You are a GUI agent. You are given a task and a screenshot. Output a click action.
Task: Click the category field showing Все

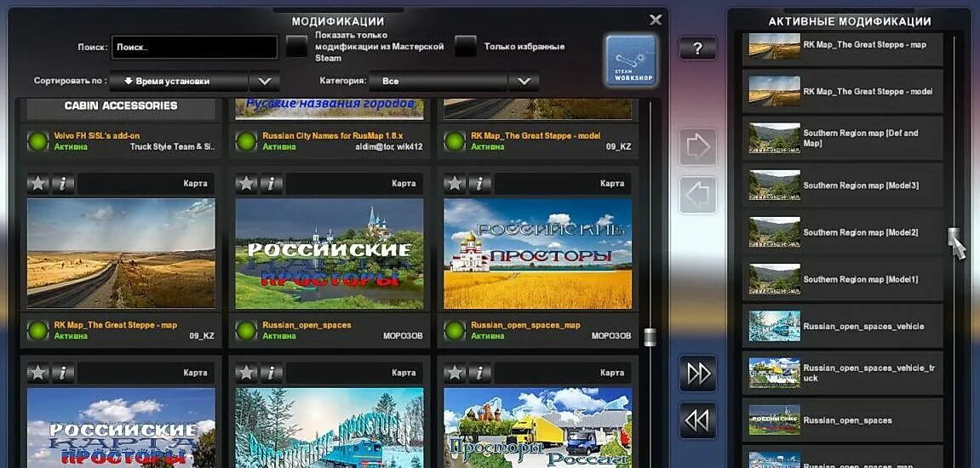tap(438, 81)
